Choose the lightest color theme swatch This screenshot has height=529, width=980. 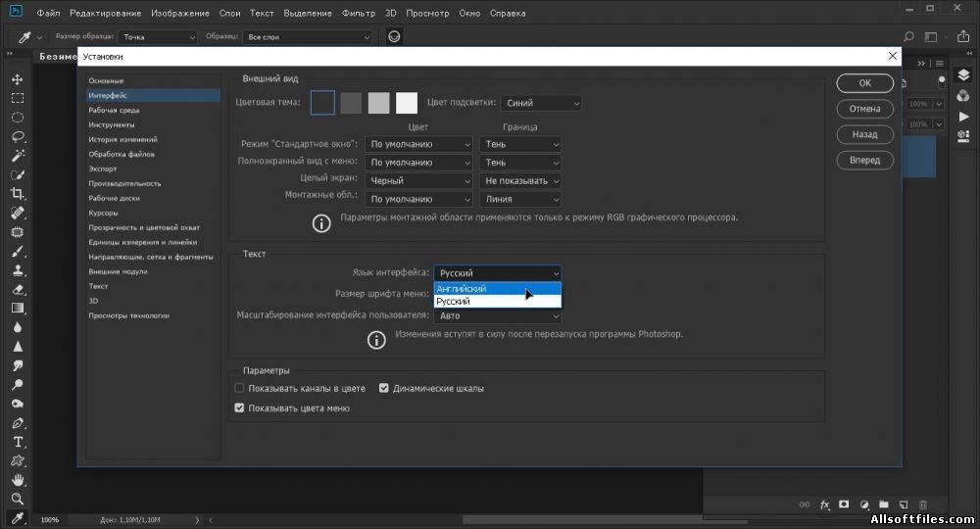[407, 103]
